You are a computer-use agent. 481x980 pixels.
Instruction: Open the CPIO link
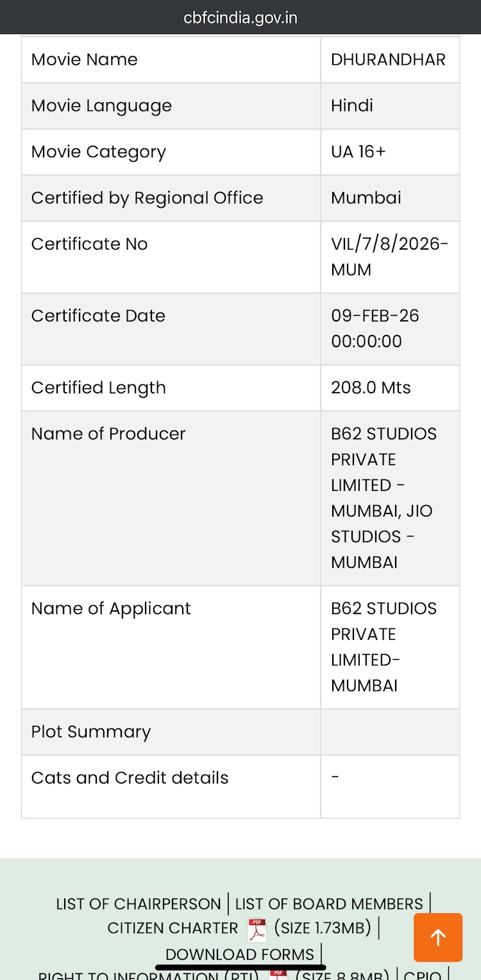tap(422, 976)
